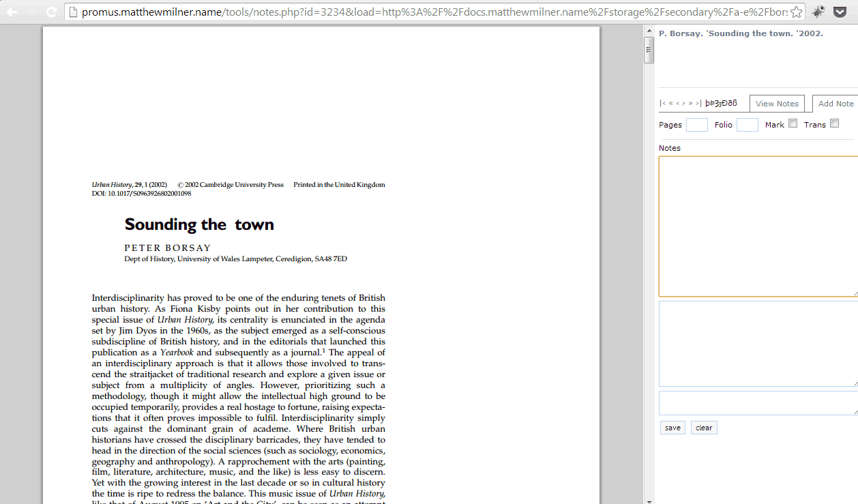The image size is (858, 504).
Task: Jump to first page with |< control
Action: click(x=663, y=104)
